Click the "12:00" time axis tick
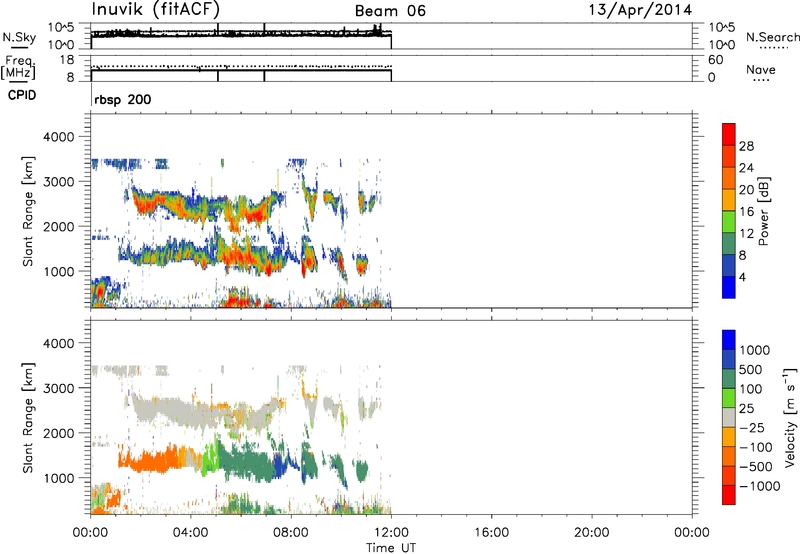The height and width of the screenshot is (554, 800). pos(391,533)
